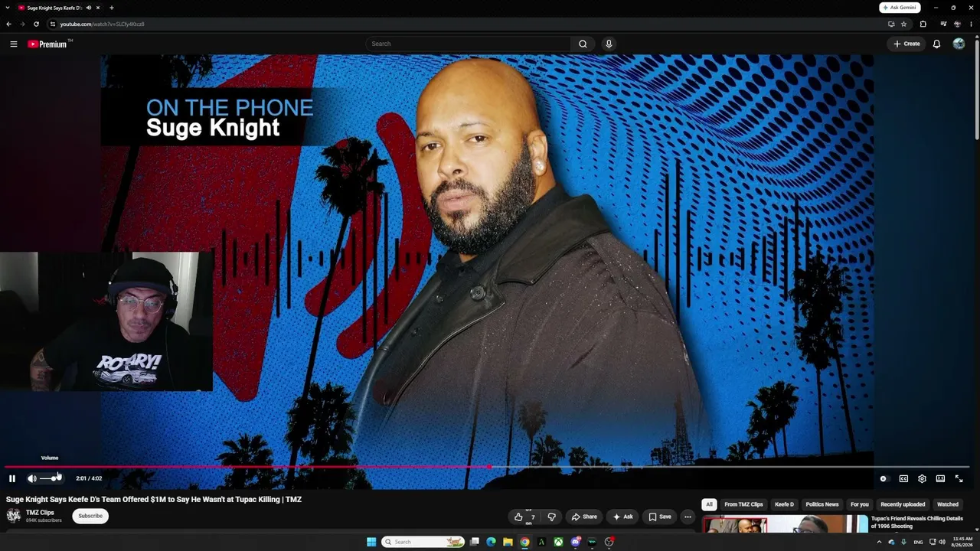Open the YouTube guide hamburger menu
This screenshot has height=551, width=980.
coord(13,44)
